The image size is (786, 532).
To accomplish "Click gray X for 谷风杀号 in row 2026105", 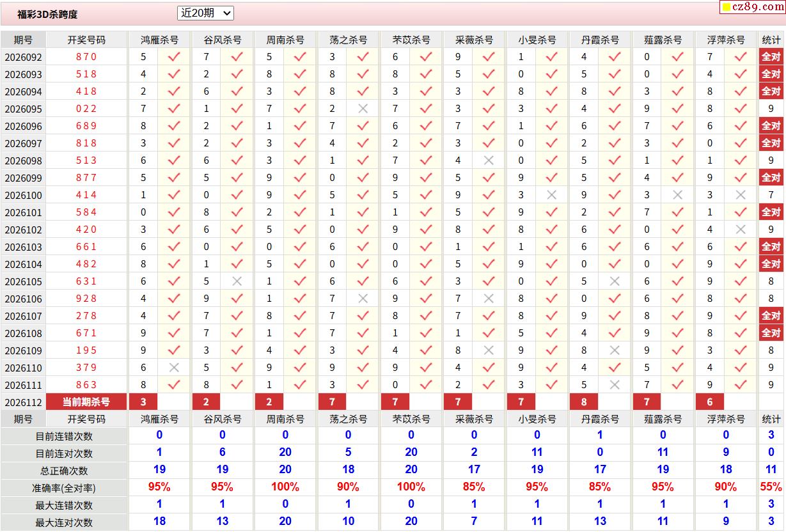I will pos(237,281).
